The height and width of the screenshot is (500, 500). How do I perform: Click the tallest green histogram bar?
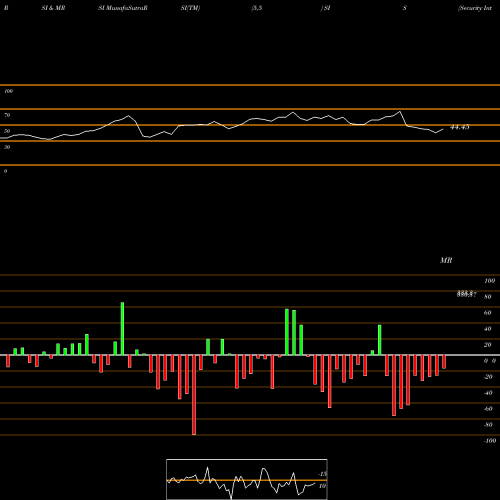point(122,329)
